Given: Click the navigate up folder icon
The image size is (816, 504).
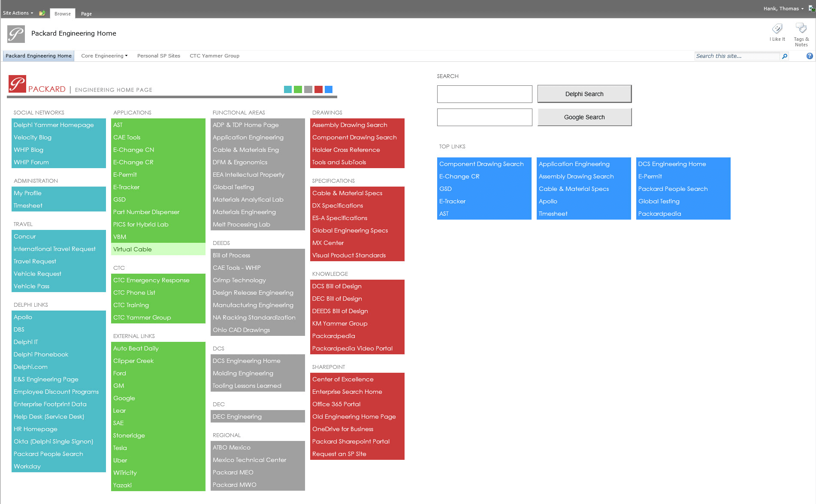Looking at the screenshot, I should tap(42, 13).
